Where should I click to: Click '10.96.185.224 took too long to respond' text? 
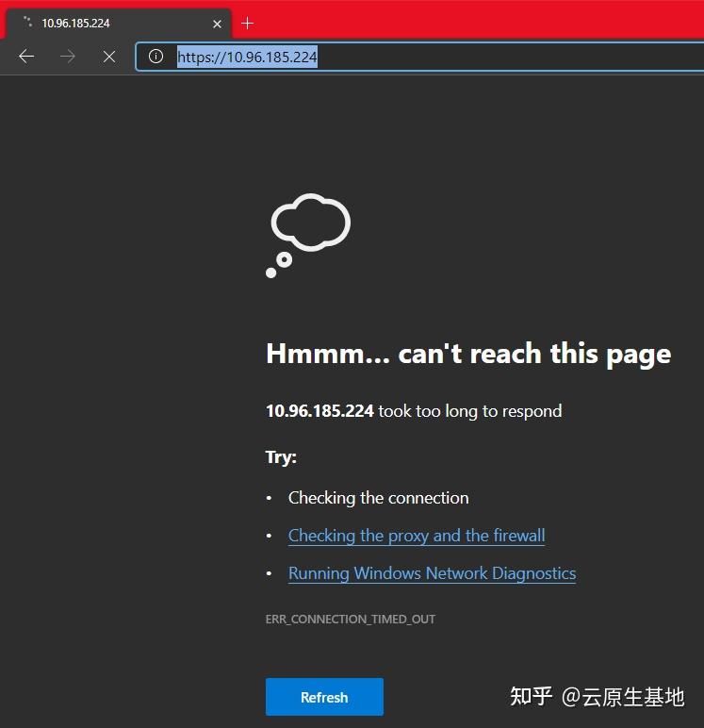click(414, 411)
